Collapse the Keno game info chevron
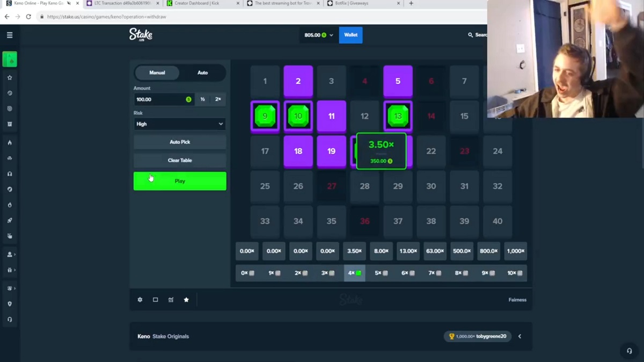Image resolution: width=644 pixels, height=362 pixels. click(519, 336)
